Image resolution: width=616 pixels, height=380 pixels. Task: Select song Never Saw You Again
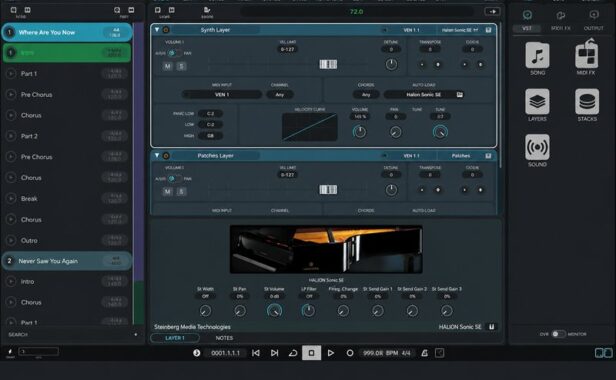click(67, 261)
